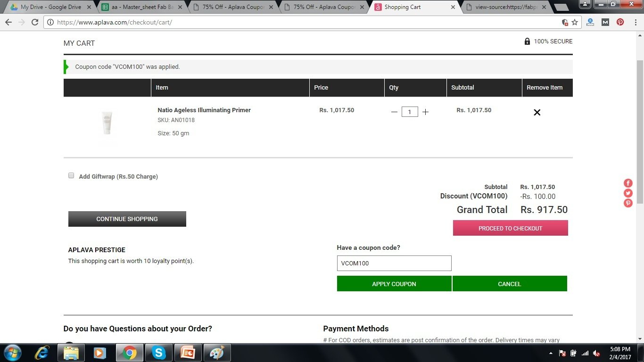Click the quantity input box
Viewport: 644px width, 362px height.
pyautogui.click(x=410, y=112)
